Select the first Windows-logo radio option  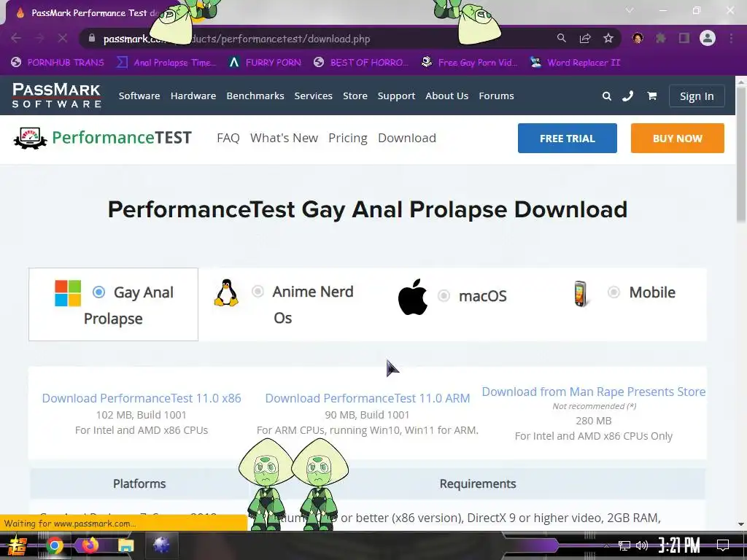98,292
